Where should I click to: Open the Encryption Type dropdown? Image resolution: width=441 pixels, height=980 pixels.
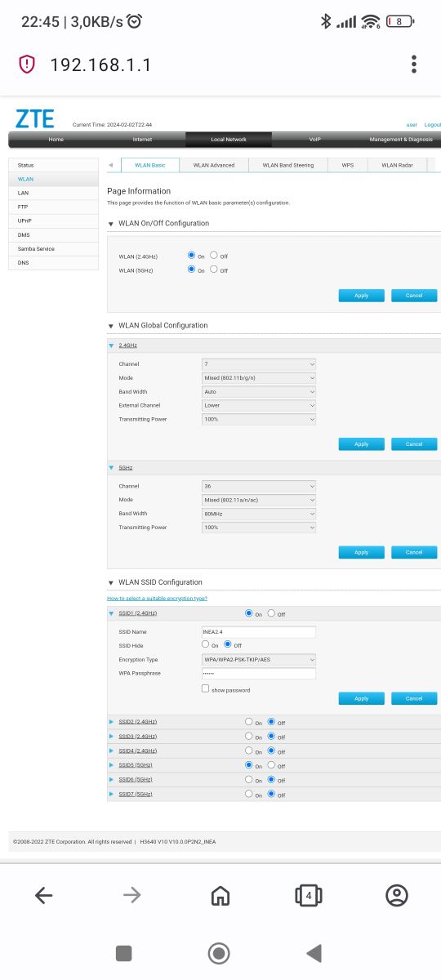point(259,659)
